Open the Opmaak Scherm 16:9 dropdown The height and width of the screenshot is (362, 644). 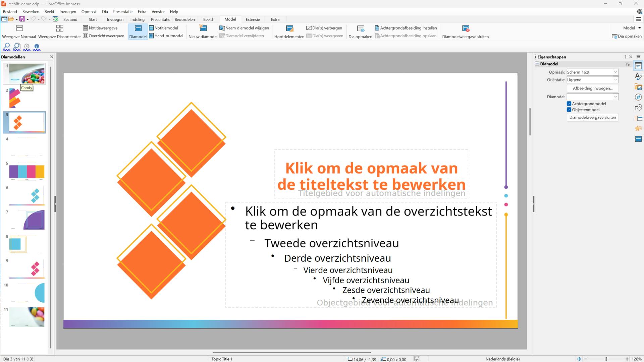pyautogui.click(x=615, y=72)
